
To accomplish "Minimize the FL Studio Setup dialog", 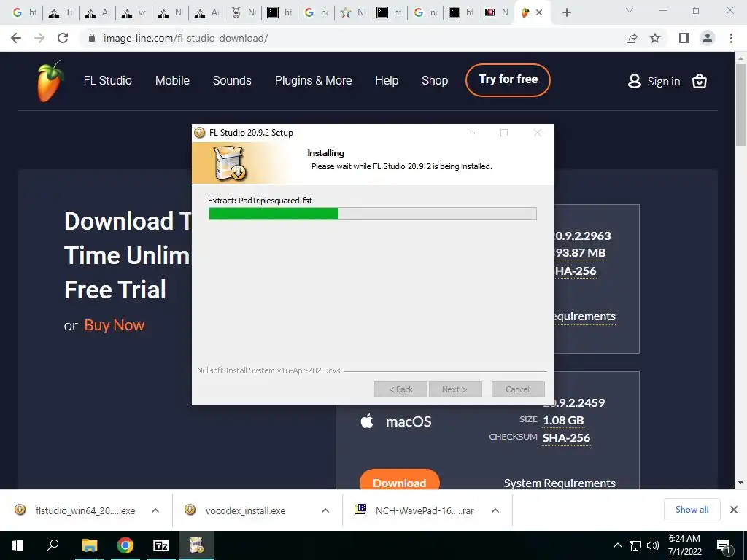I will 471,133.
